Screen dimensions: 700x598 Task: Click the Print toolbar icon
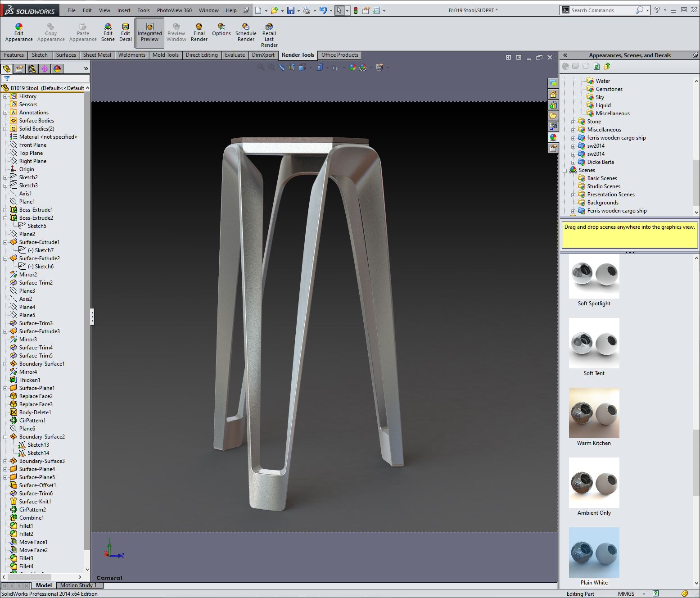click(307, 10)
